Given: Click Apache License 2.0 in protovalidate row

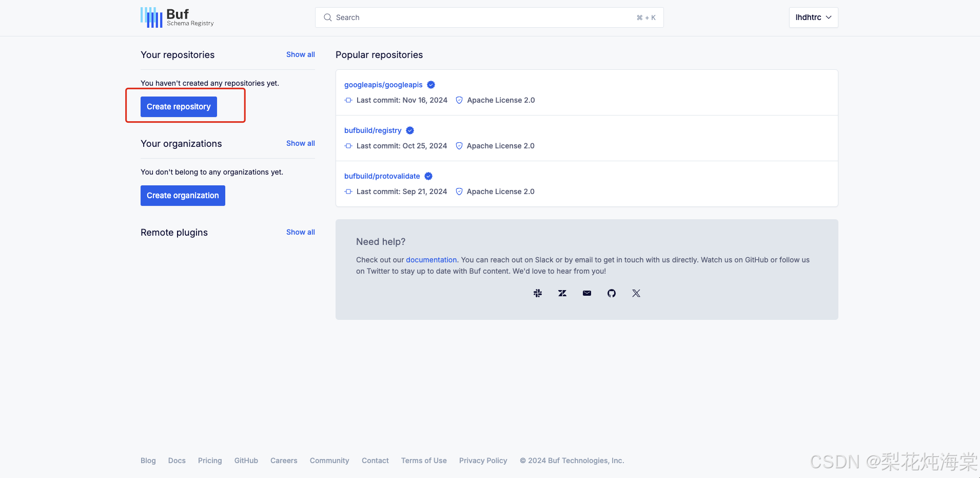Looking at the screenshot, I should [501, 192].
